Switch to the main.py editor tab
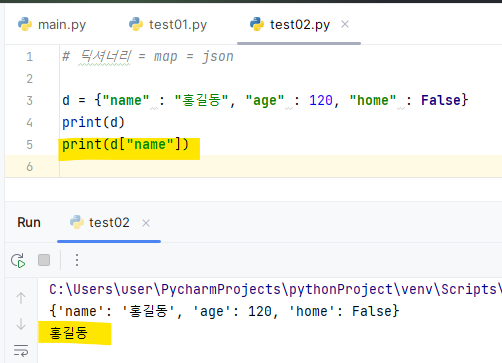The width and height of the screenshot is (502, 363). [52, 25]
